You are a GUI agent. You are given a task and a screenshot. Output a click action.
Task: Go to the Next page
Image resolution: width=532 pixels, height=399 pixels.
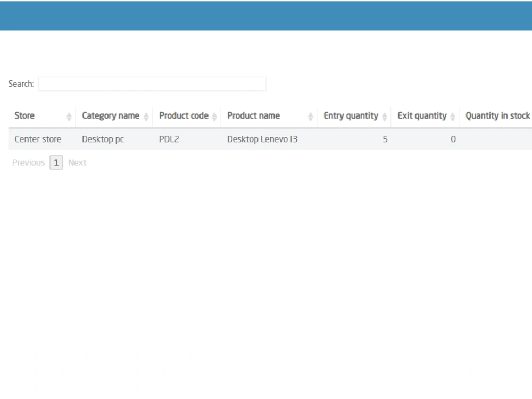(77, 163)
